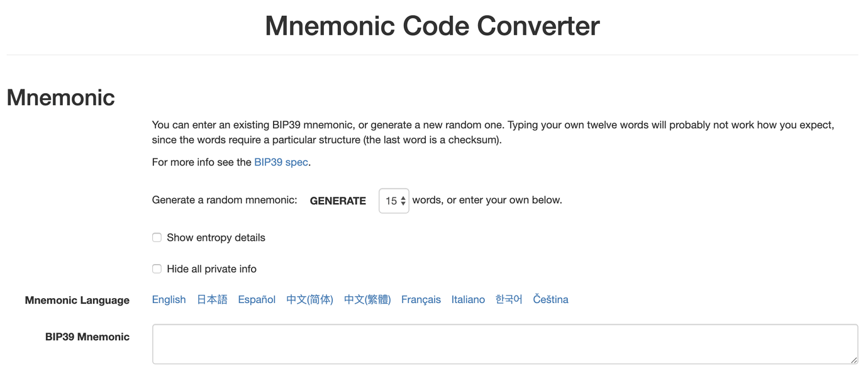The image size is (868, 371).
Task: Check the Hide all private info box
Action: (157, 269)
